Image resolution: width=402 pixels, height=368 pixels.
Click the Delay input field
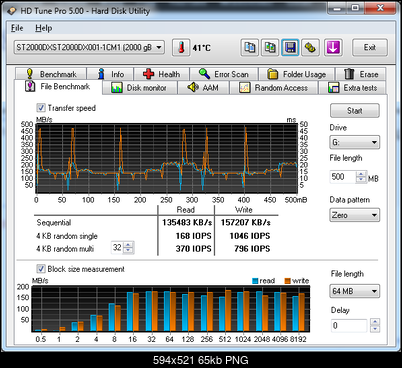349,325
